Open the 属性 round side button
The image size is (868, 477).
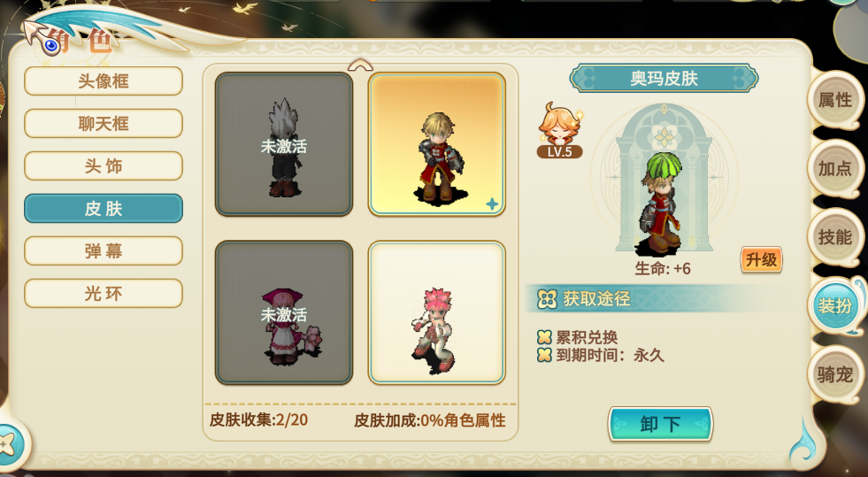click(x=834, y=100)
